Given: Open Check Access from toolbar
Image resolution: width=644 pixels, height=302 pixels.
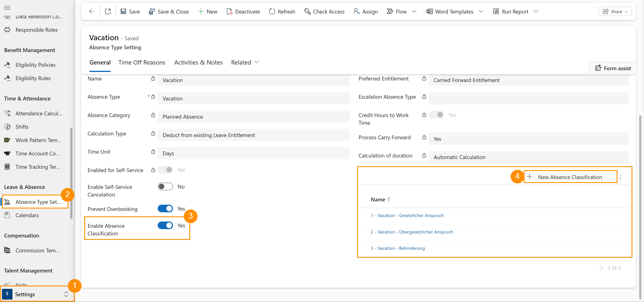Looking at the screenshot, I should pyautogui.click(x=324, y=11).
